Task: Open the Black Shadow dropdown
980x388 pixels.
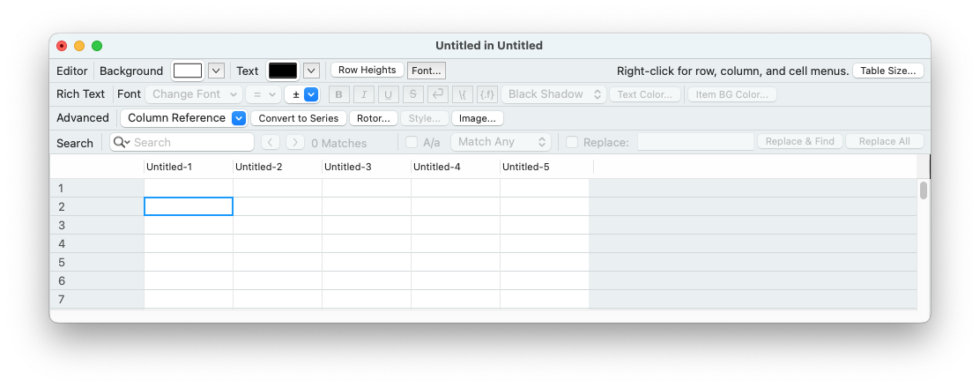Action: 553,94
